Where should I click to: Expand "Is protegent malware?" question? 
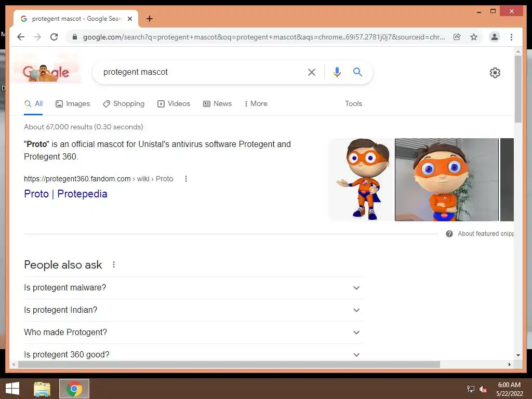[x=193, y=288]
